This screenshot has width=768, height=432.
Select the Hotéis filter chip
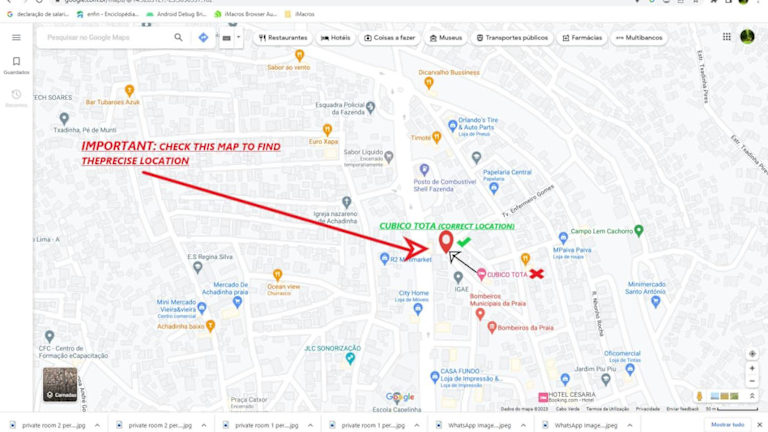[x=336, y=38]
